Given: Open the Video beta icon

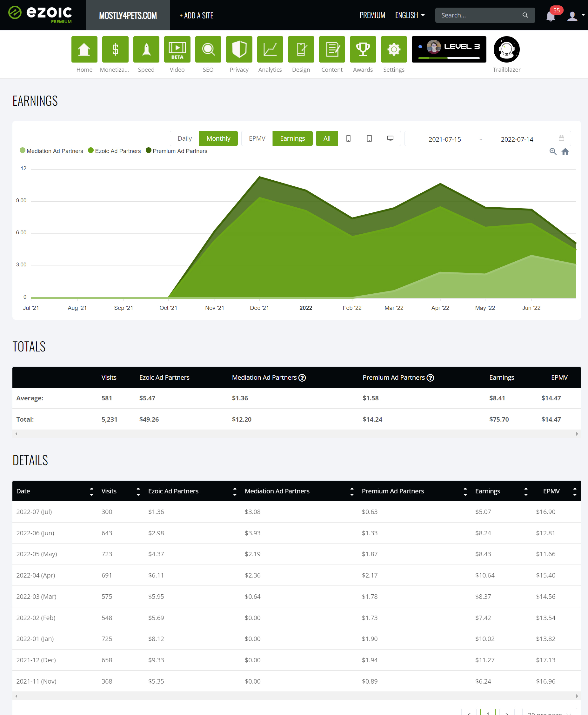Looking at the screenshot, I should [177, 50].
